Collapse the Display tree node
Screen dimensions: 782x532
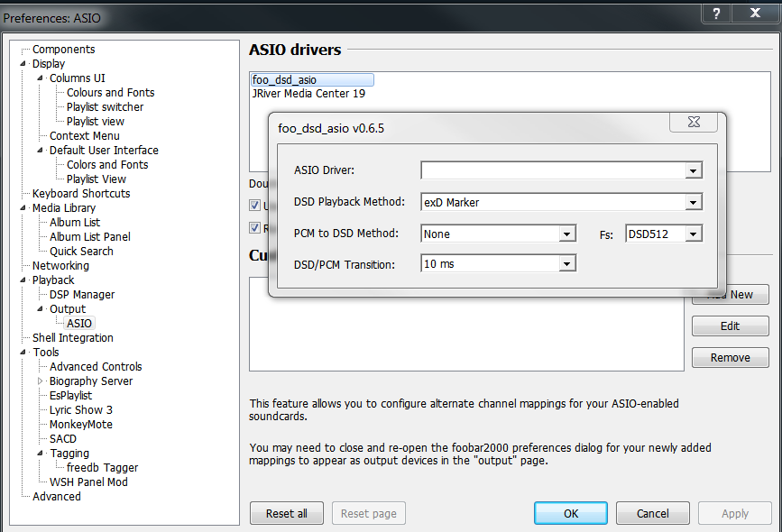tap(23, 64)
